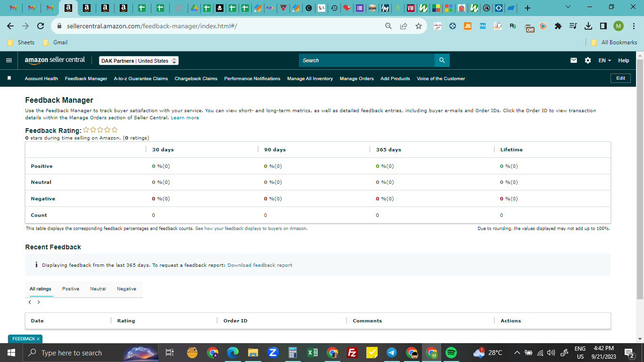644x362 pixels.
Task: Select the All ratings tab
Action: [41, 289]
